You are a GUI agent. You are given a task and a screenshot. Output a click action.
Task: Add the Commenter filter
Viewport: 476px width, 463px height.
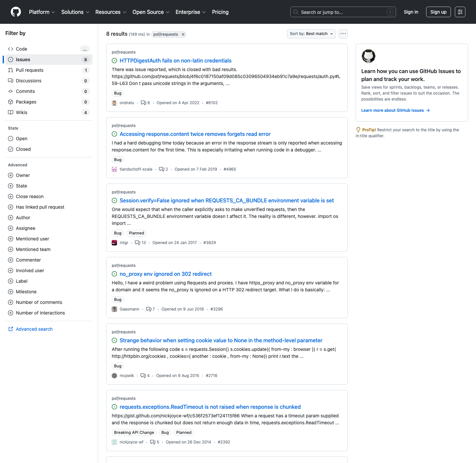(x=49, y=260)
